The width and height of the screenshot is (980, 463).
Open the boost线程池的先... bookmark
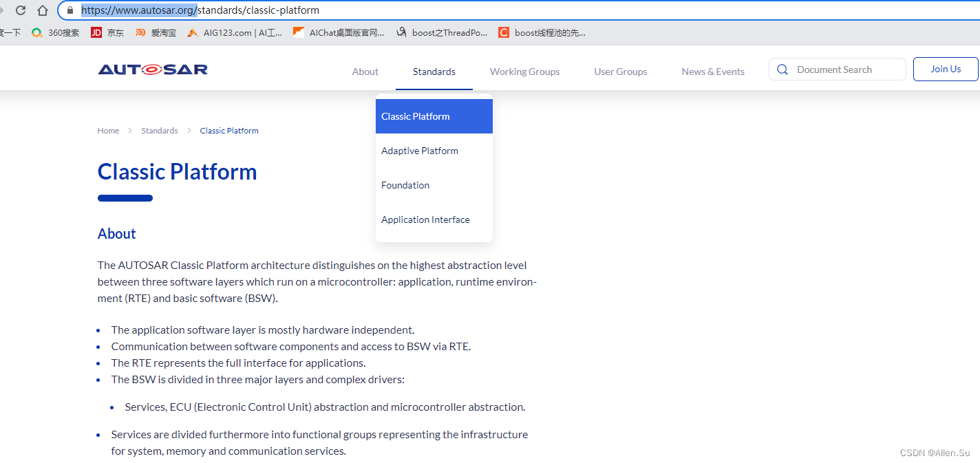tap(542, 32)
